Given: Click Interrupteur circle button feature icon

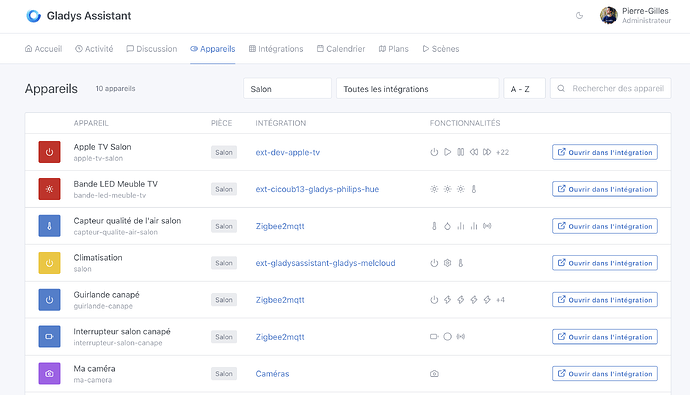Looking at the screenshot, I should 448,336.
